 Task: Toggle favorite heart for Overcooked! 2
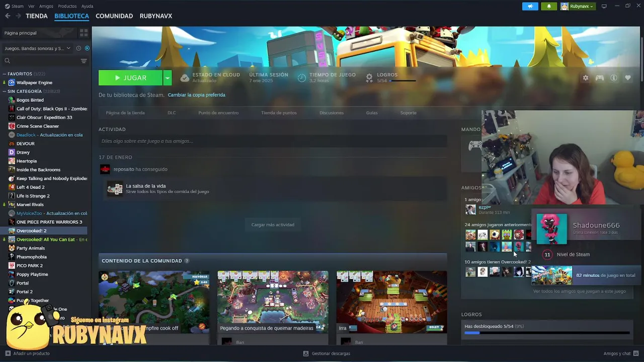[x=628, y=78]
